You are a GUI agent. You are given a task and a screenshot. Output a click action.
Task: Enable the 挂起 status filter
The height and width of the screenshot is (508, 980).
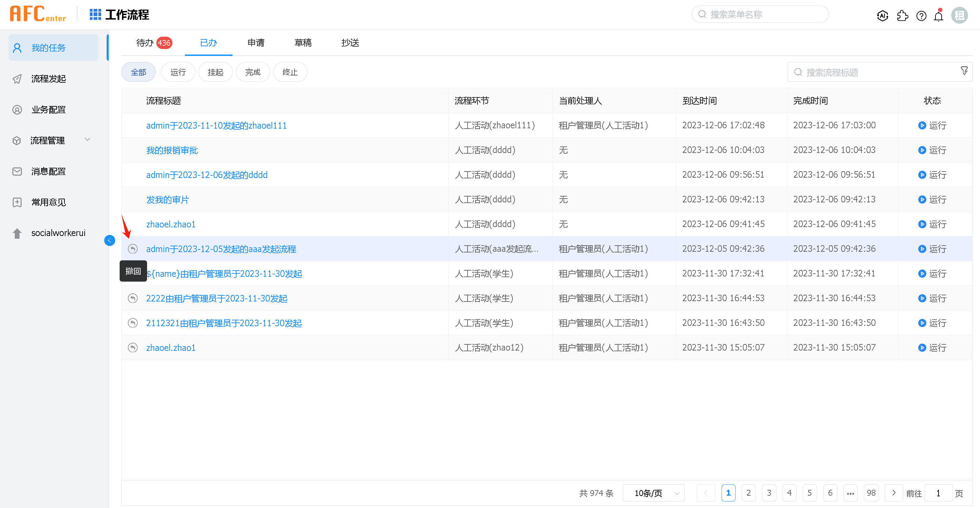tap(215, 72)
